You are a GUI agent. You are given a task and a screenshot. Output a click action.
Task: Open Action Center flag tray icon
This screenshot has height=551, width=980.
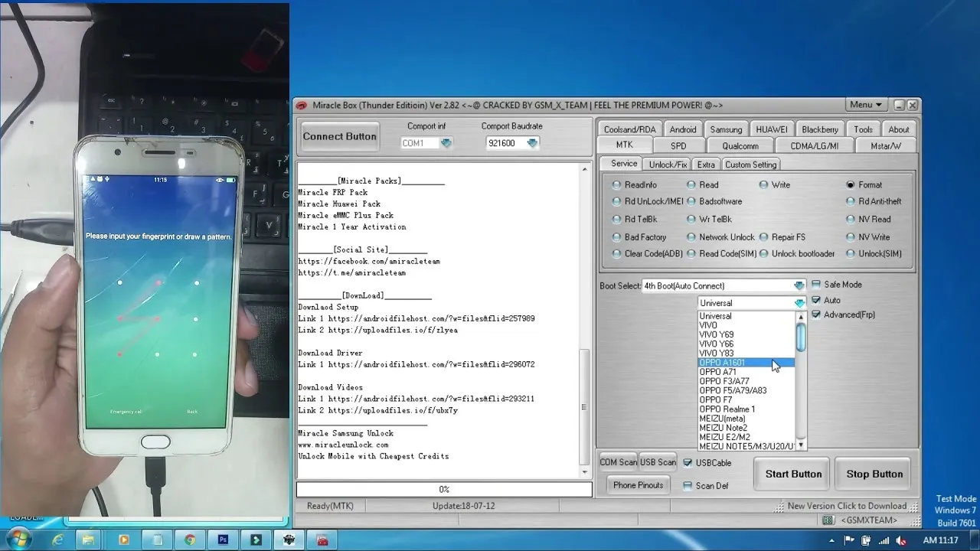pos(848,540)
